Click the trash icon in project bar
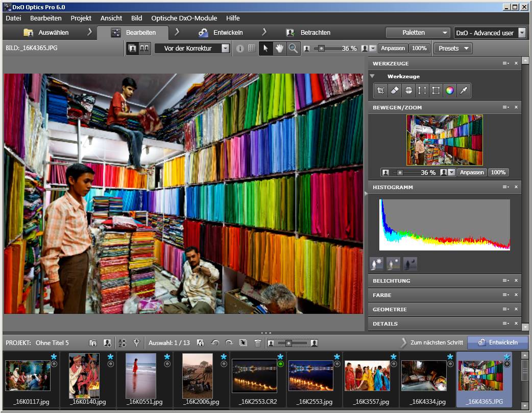Screen dimensions: 532x413 (258, 342)
